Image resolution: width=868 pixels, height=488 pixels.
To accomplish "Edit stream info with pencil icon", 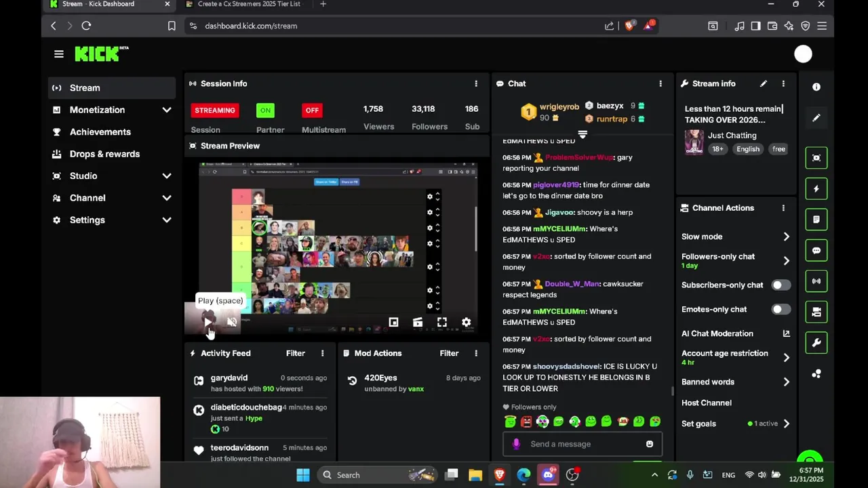I will (x=764, y=83).
